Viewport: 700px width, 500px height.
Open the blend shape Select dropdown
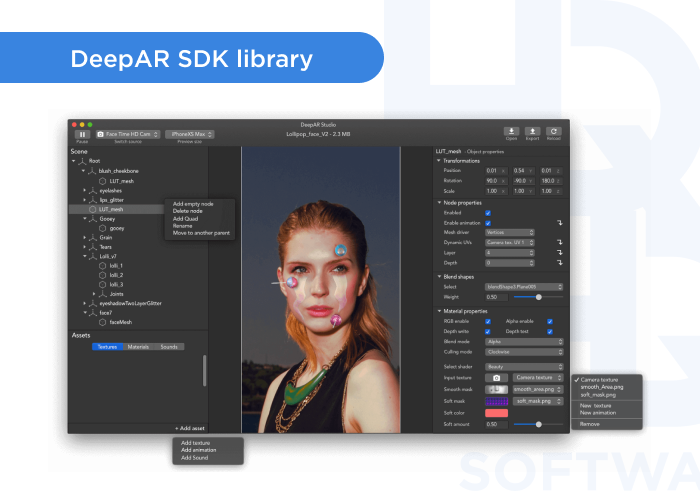tap(524, 287)
